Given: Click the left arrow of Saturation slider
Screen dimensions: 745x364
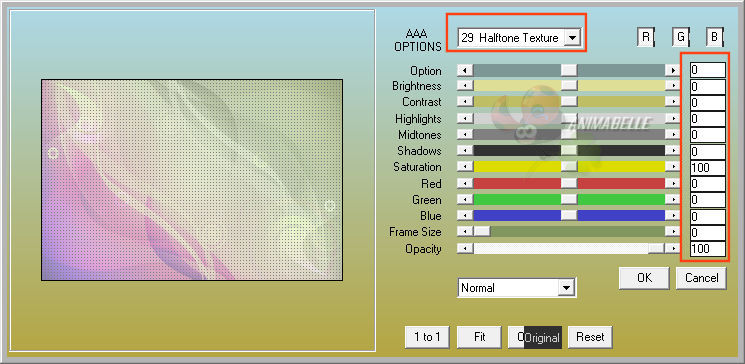Looking at the screenshot, I should click(465, 167).
